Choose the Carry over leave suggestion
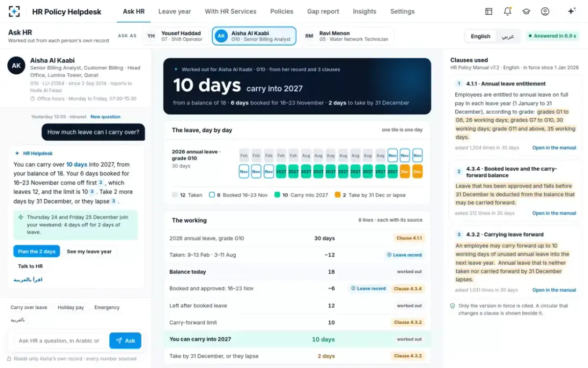Screen dimensions: 588x368 29,308
